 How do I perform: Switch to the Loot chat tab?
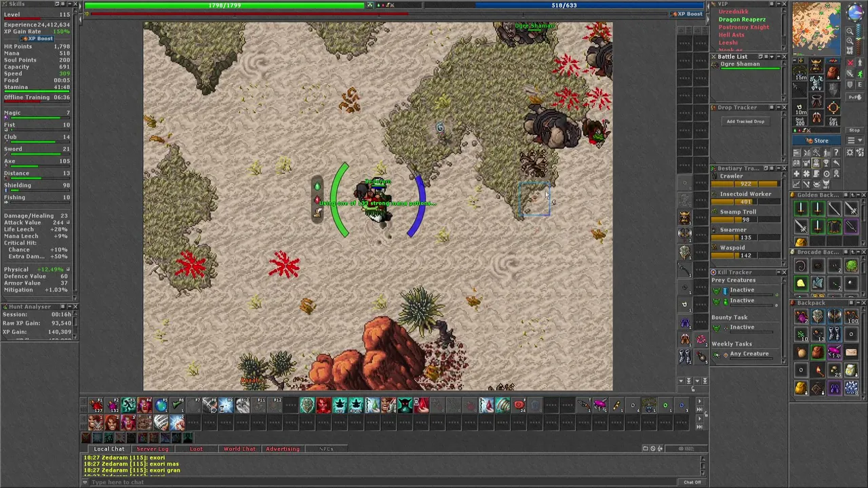(x=196, y=449)
